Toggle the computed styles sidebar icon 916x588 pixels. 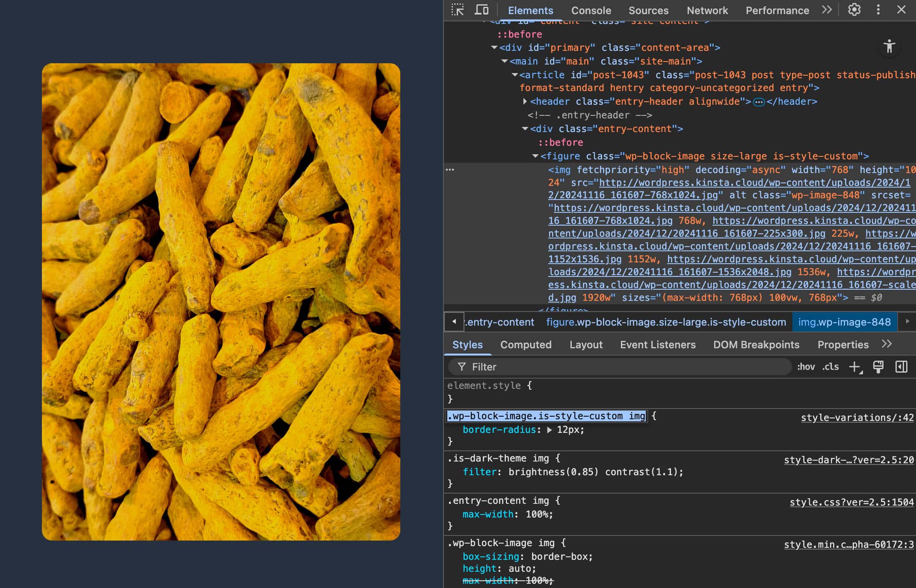901,367
